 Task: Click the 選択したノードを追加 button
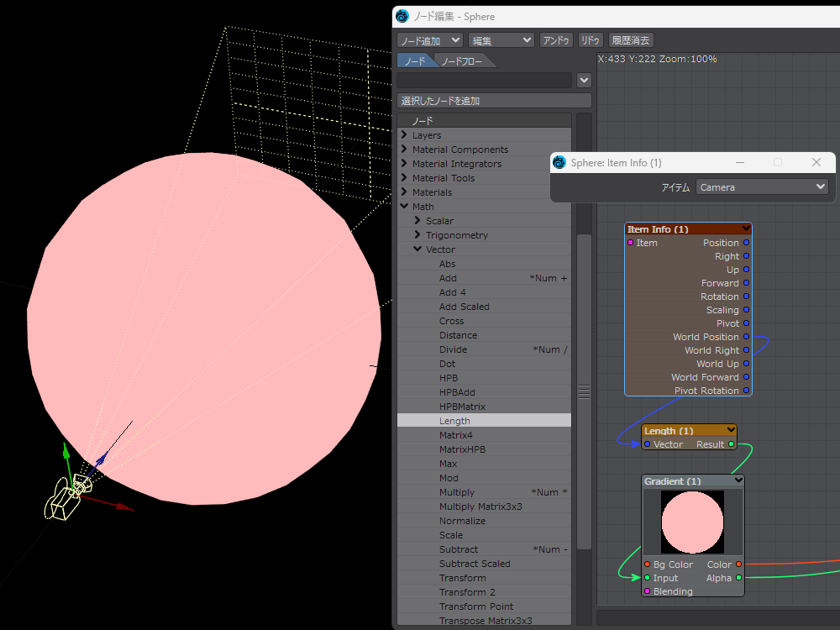(x=494, y=101)
